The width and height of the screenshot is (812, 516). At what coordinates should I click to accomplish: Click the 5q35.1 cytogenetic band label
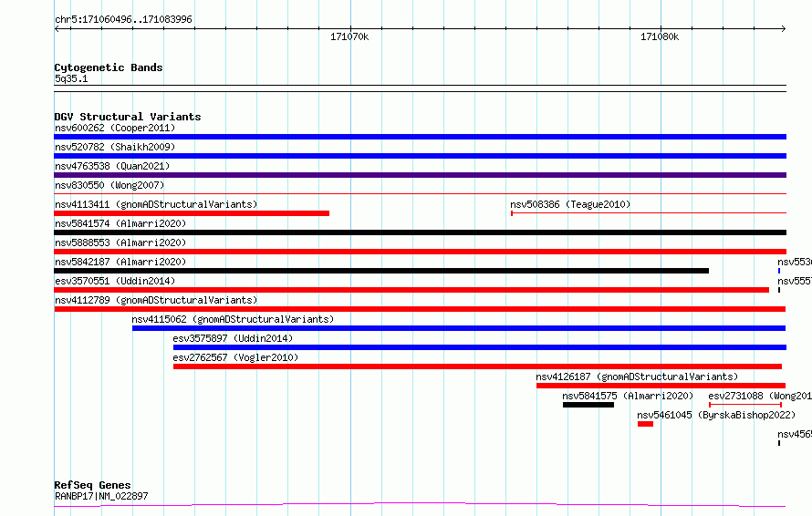(x=71, y=78)
